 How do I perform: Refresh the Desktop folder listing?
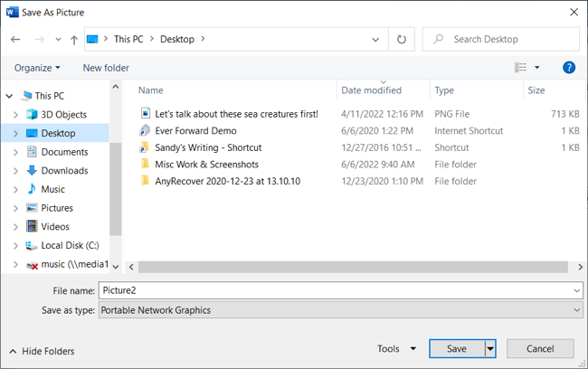point(402,40)
